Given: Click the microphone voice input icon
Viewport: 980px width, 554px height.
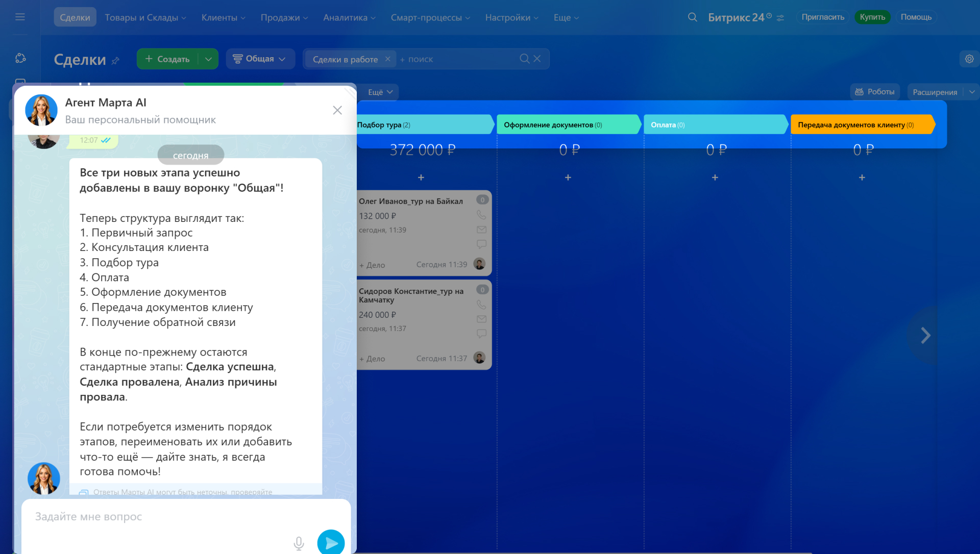Looking at the screenshot, I should point(299,543).
